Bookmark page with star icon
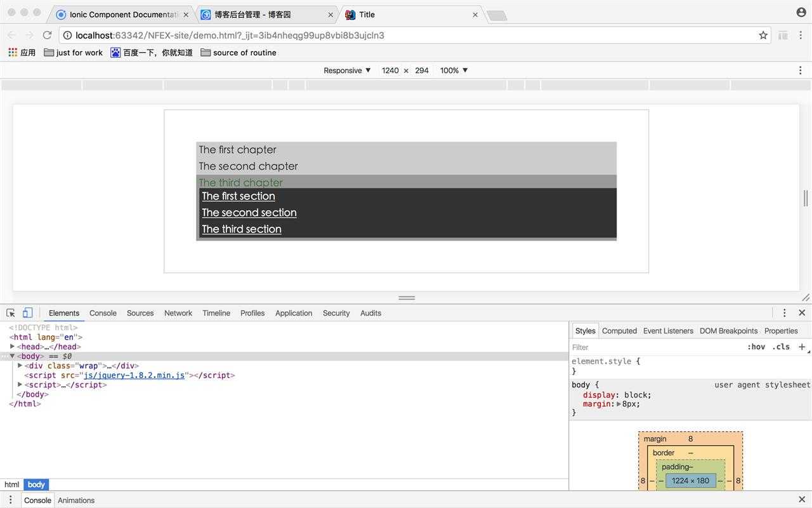Image resolution: width=812 pixels, height=508 pixels. click(763, 35)
